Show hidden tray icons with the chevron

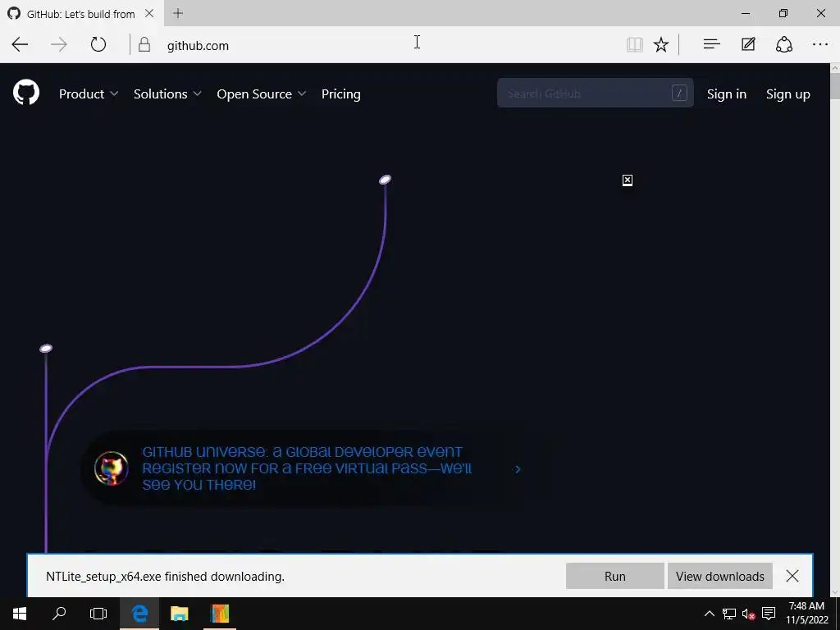click(710, 614)
